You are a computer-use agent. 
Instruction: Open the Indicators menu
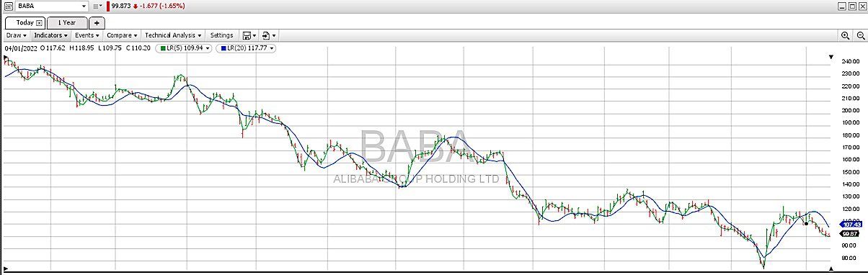pos(50,35)
